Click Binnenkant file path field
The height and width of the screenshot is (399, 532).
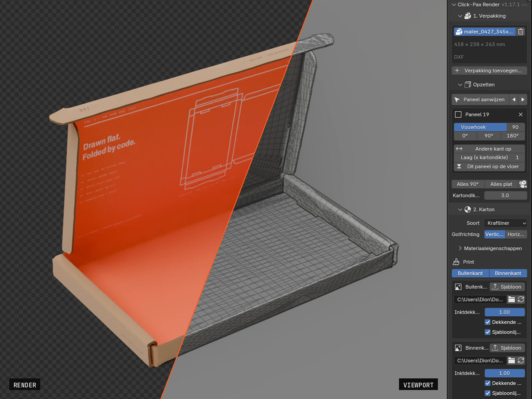[480, 360]
